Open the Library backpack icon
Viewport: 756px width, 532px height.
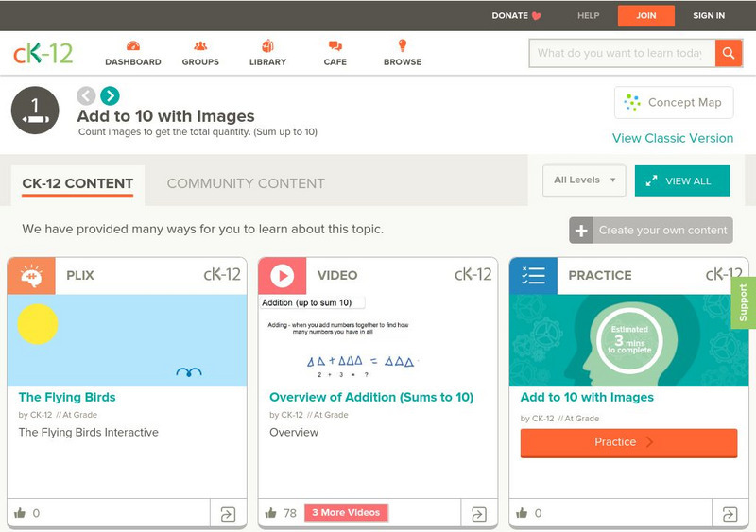(x=267, y=45)
